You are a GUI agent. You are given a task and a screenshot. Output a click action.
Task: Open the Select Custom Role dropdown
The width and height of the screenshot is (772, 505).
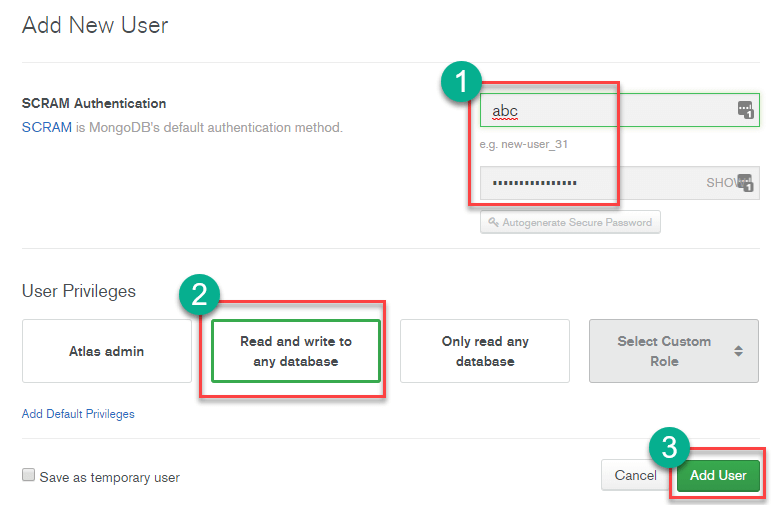664,351
